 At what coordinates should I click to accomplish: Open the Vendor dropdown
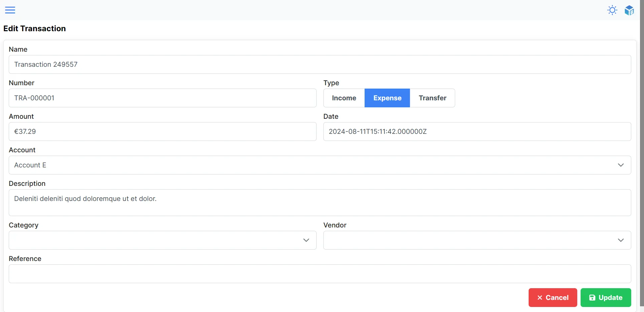click(x=621, y=240)
